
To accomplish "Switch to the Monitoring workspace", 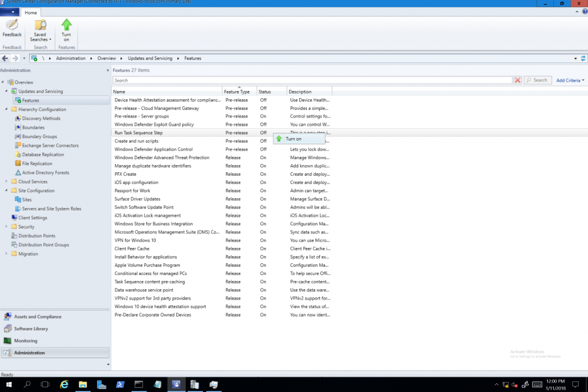I will (55, 341).
